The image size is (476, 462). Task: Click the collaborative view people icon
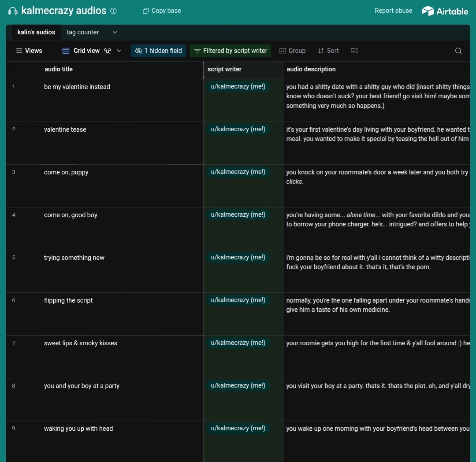point(108,51)
